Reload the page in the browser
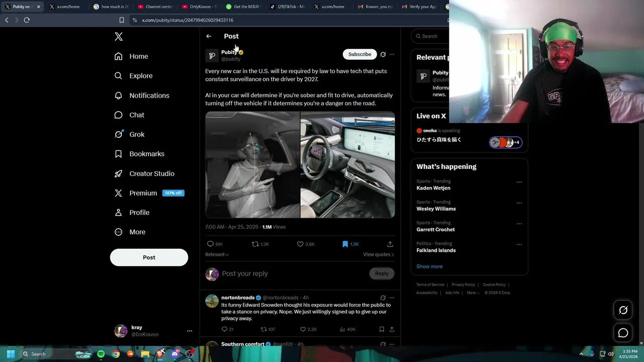Image resolution: width=644 pixels, height=362 pixels. 27,20
